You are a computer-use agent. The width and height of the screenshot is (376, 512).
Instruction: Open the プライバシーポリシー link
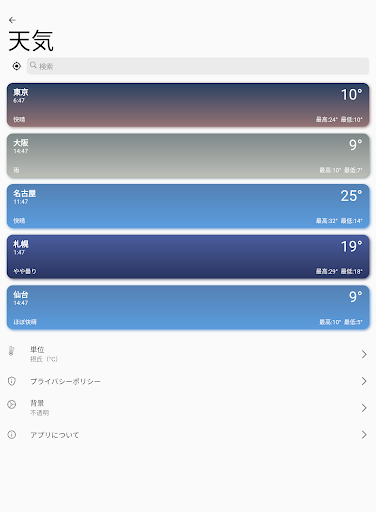(x=188, y=381)
